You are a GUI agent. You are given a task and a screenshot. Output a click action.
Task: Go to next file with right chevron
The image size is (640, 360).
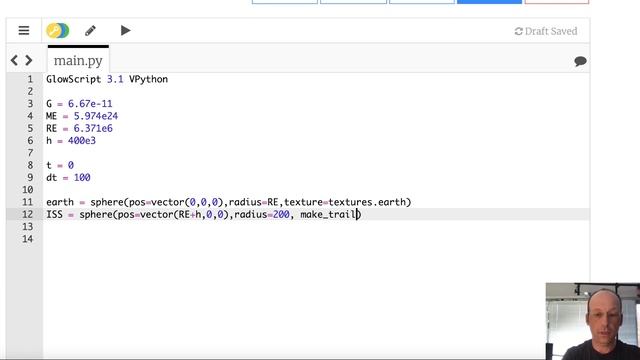[29, 60]
